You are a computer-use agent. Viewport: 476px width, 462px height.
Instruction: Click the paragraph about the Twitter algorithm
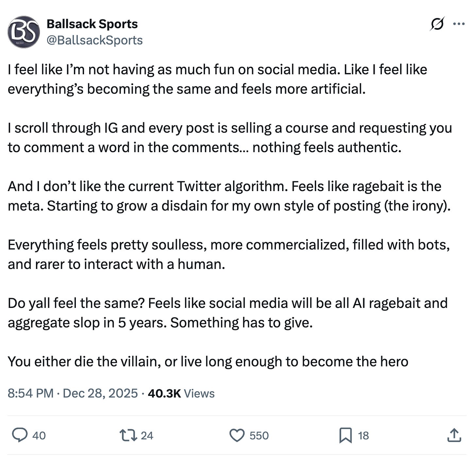click(x=229, y=196)
